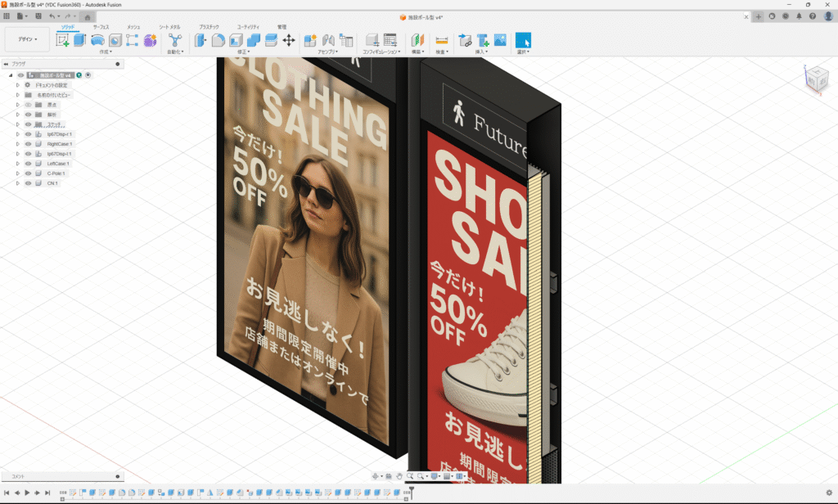This screenshot has height=504, width=838.
Task: Click the Insert Image icon in toolbar
Action: click(500, 40)
